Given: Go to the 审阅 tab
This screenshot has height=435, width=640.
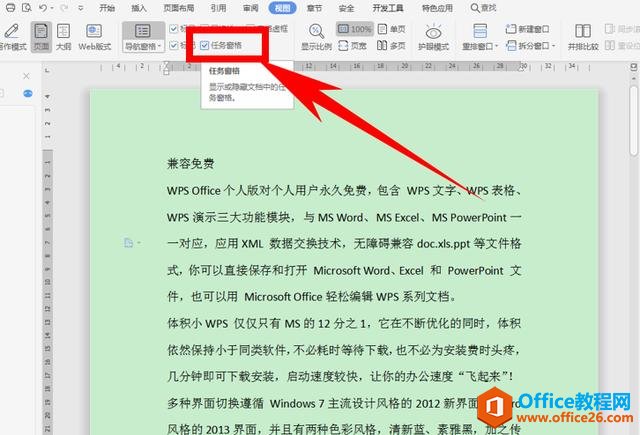Looking at the screenshot, I should tap(250, 8).
